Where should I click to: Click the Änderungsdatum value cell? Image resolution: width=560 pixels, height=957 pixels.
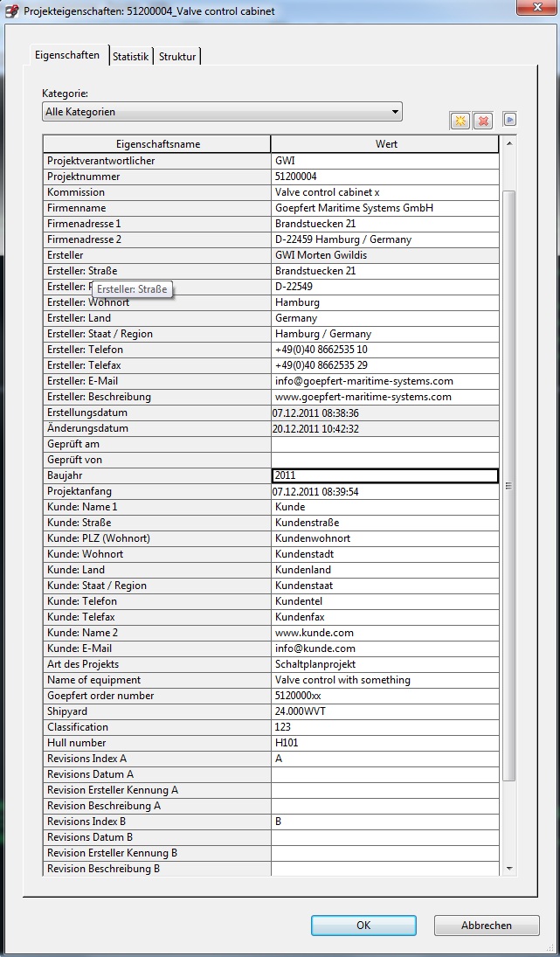(385, 428)
